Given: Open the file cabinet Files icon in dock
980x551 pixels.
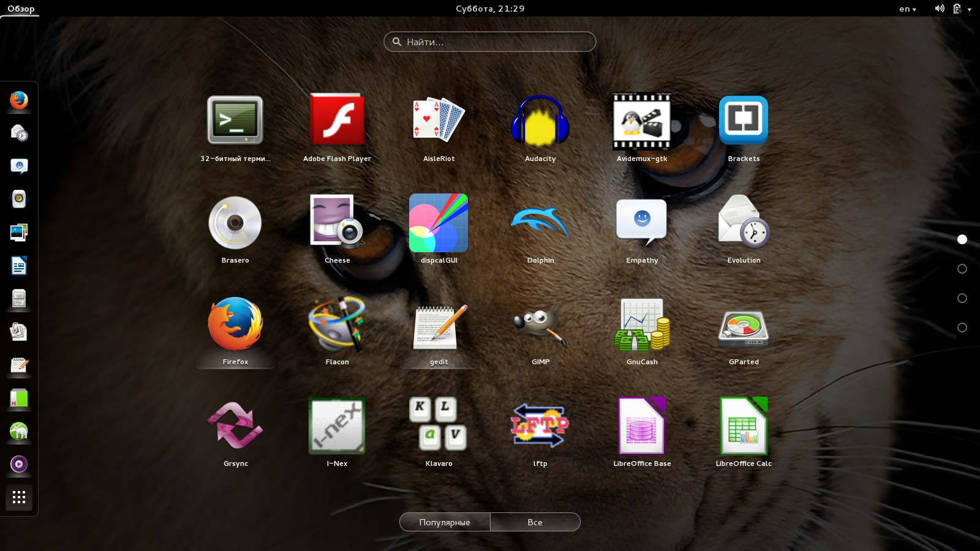Looking at the screenshot, I should click(19, 299).
